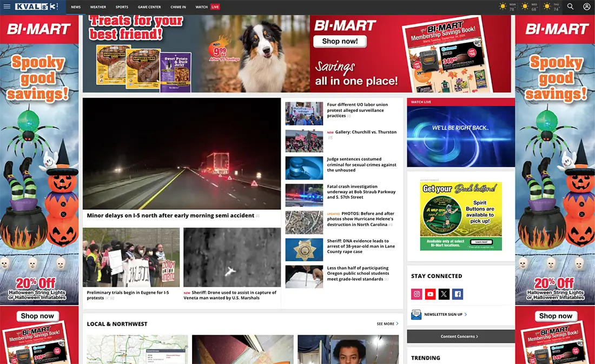Click the newsletter envelope icon
Viewport: 595px width, 364px height.
tap(416, 314)
